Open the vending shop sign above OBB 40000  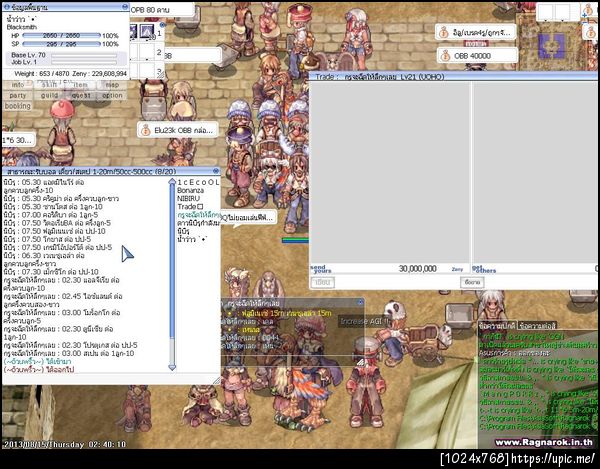[475, 33]
